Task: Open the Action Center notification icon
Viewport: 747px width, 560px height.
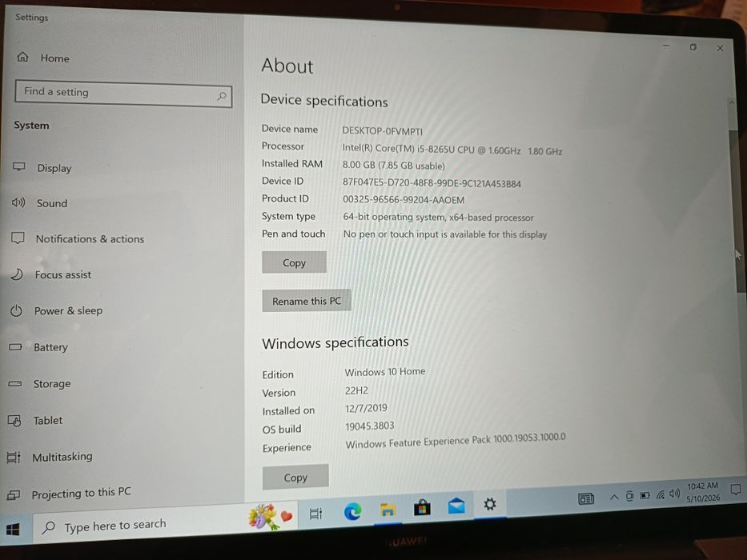Action: (736, 489)
